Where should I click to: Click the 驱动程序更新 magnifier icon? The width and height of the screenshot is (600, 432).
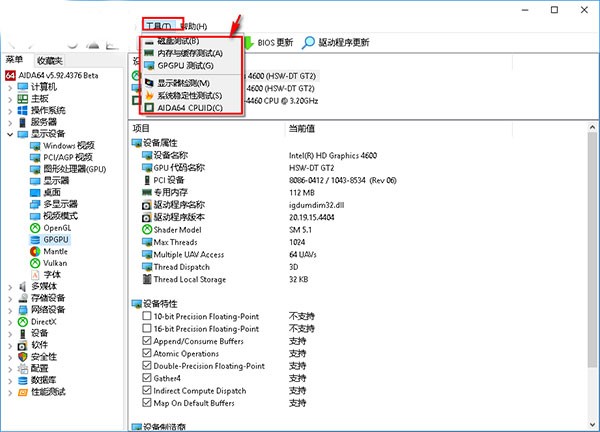tap(308, 43)
